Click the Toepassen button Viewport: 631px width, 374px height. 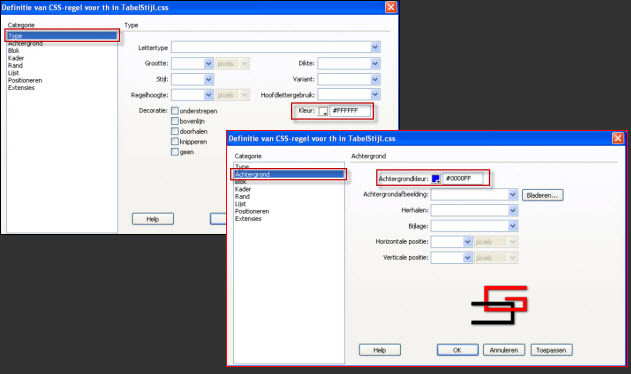point(551,350)
